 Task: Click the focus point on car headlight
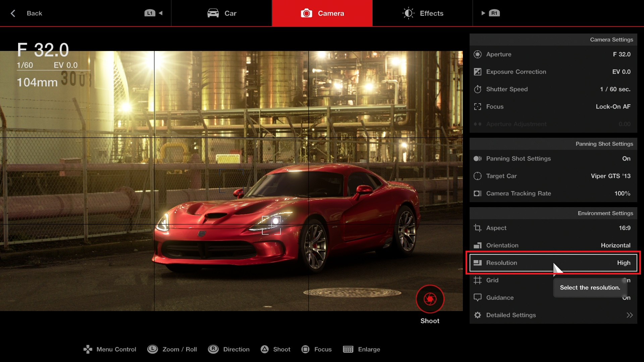[272, 225]
